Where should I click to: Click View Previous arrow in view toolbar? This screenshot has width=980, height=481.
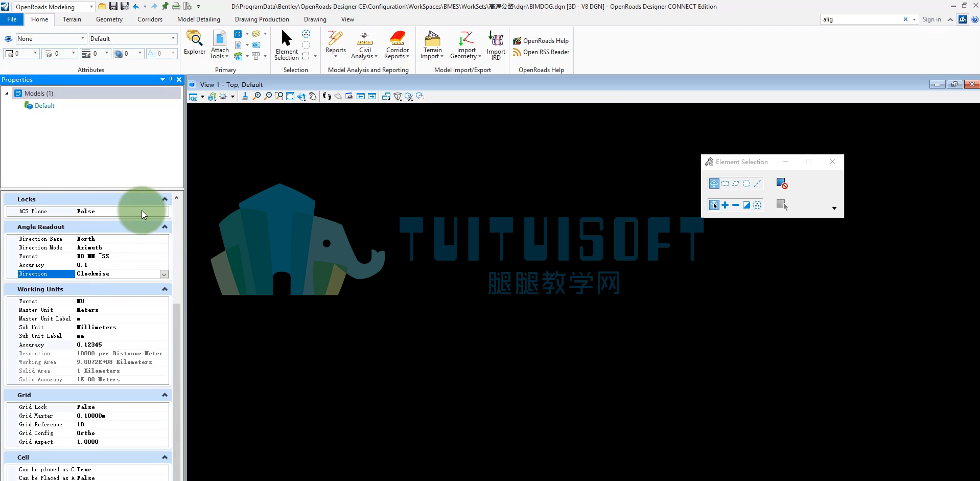[x=361, y=96]
